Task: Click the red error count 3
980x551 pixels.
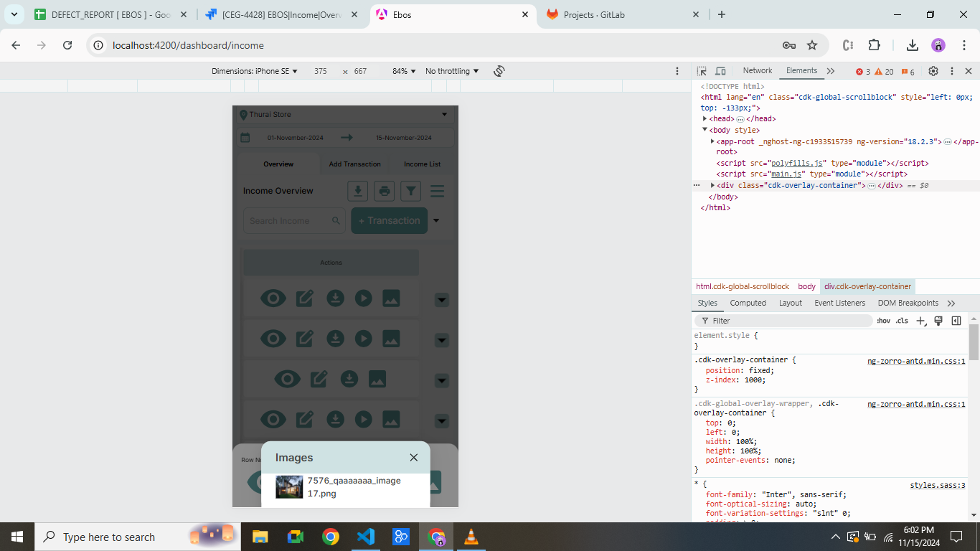Action: (x=863, y=72)
